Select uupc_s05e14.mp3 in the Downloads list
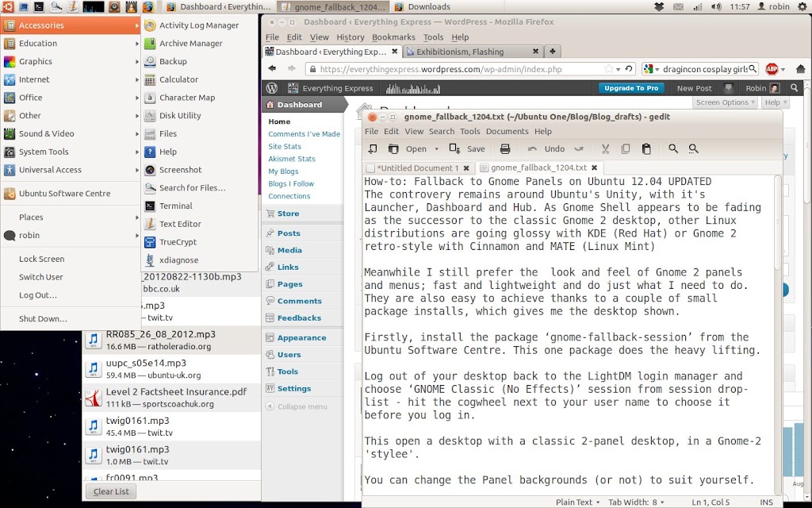 click(172, 368)
